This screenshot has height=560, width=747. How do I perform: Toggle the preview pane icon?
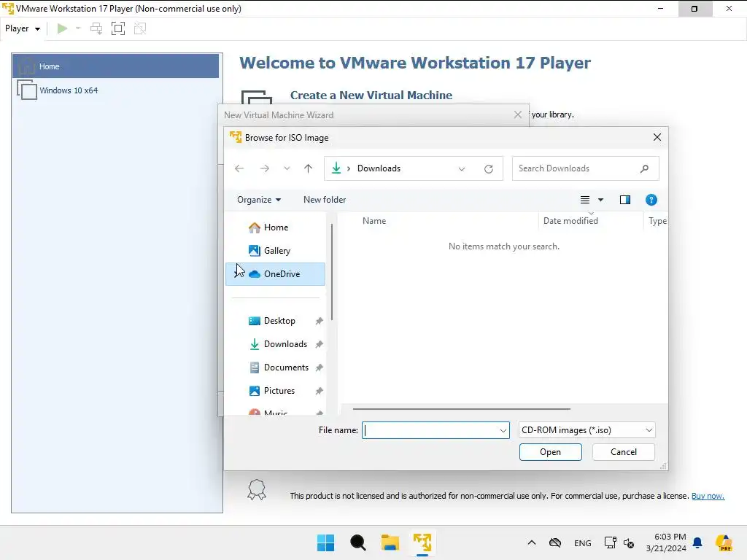click(625, 200)
